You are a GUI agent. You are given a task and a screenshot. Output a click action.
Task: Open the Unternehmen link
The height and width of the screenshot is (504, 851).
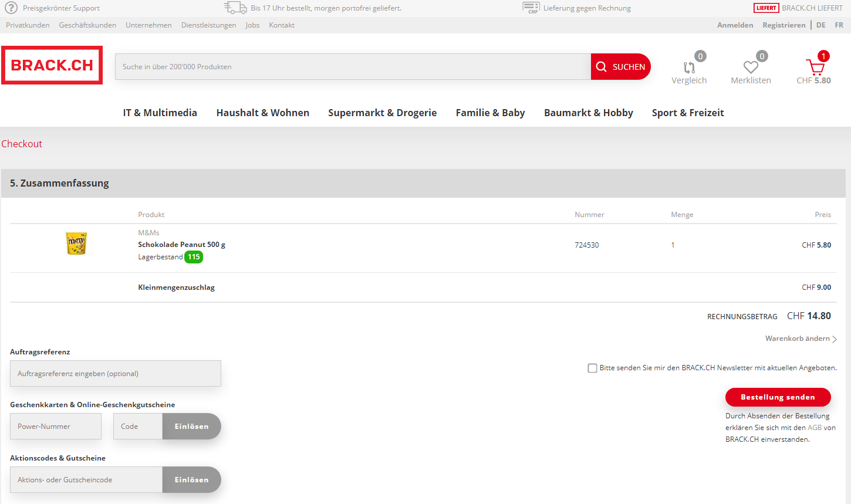click(148, 25)
